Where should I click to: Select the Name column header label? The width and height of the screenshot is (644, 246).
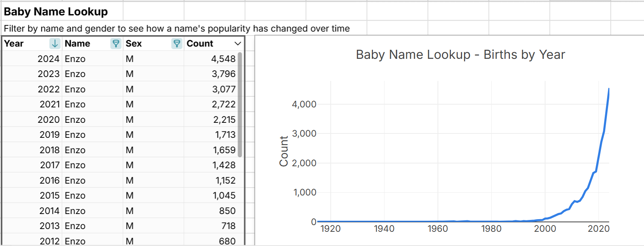coord(78,43)
